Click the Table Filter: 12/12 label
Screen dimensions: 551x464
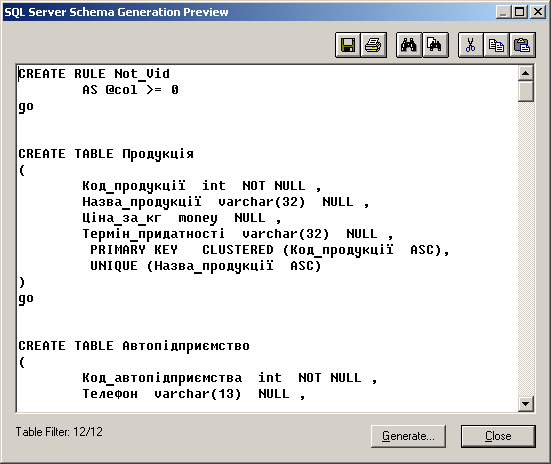[x=59, y=432]
